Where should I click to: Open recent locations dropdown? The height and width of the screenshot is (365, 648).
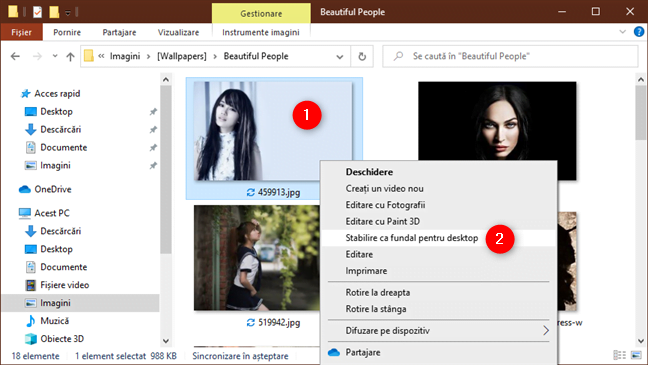tap(55, 56)
